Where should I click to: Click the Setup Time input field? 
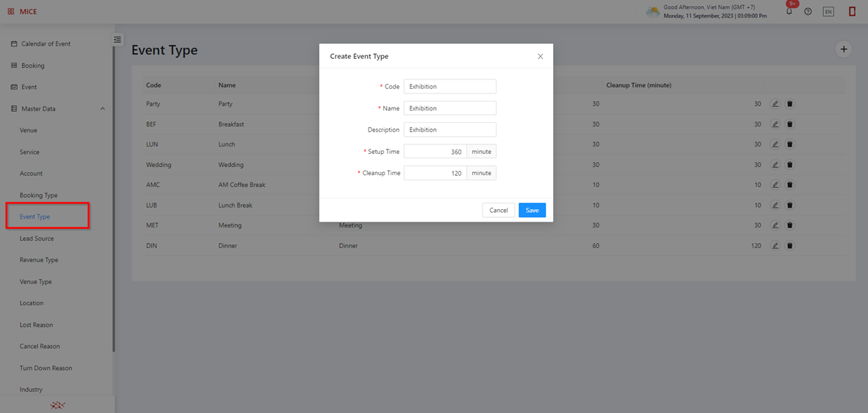[435, 152]
